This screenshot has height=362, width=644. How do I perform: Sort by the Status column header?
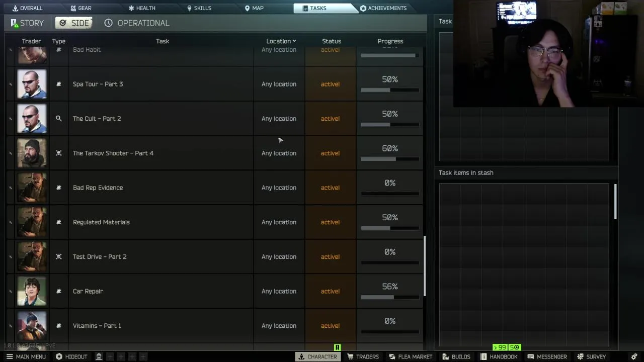click(332, 41)
